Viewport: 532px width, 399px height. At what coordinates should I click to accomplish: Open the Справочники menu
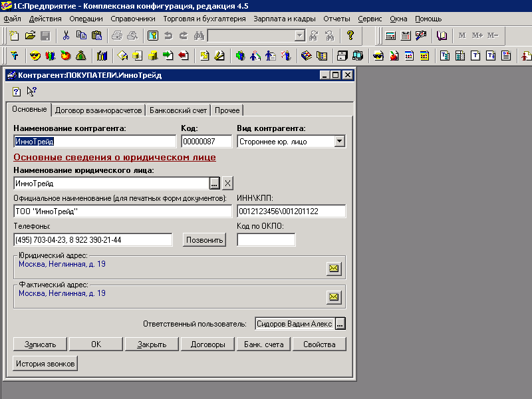[132, 19]
